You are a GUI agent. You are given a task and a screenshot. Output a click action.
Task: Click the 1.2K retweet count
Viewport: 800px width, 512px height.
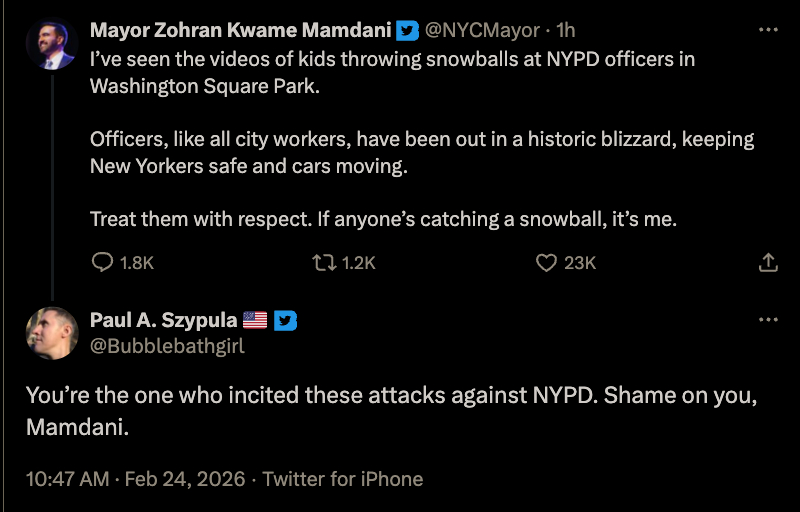[x=358, y=263]
